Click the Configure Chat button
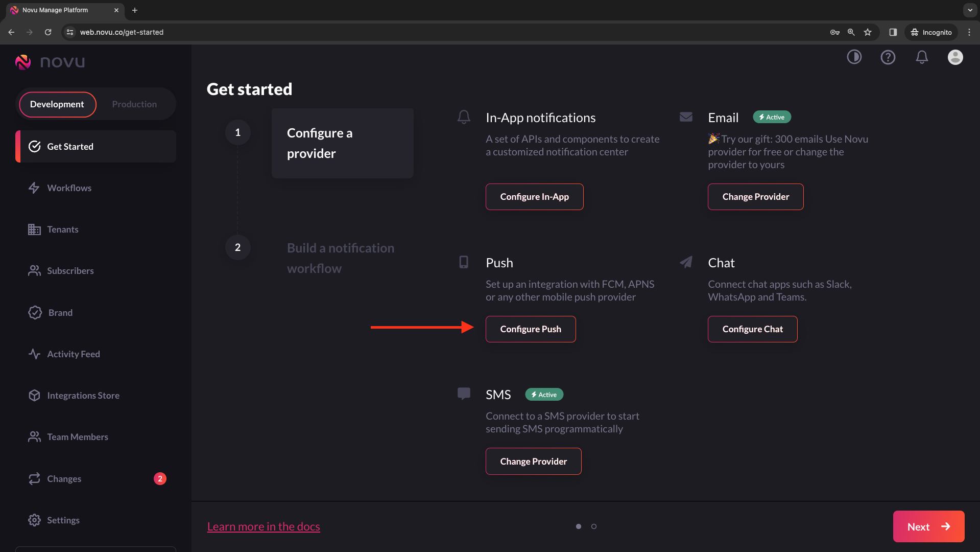This screenshot has width=980, height=552. click(752, 329)
